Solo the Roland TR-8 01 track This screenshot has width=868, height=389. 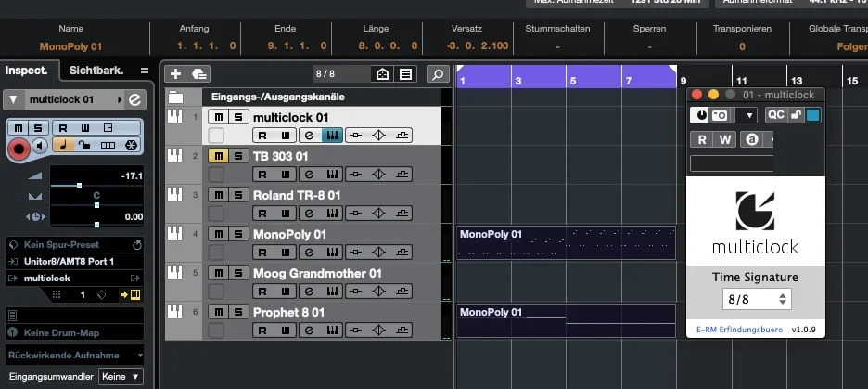[x=238, y=195]
